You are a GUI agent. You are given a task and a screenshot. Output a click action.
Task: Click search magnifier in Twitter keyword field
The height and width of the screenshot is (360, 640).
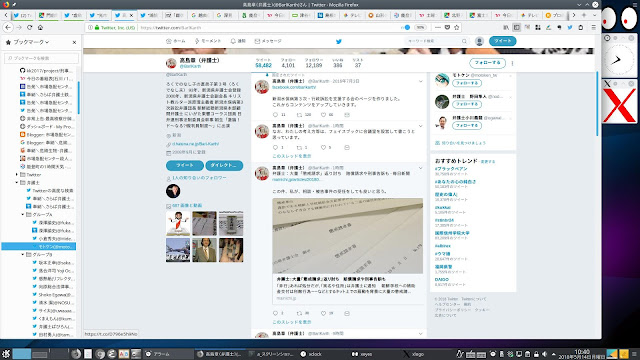tap(464, 41)
